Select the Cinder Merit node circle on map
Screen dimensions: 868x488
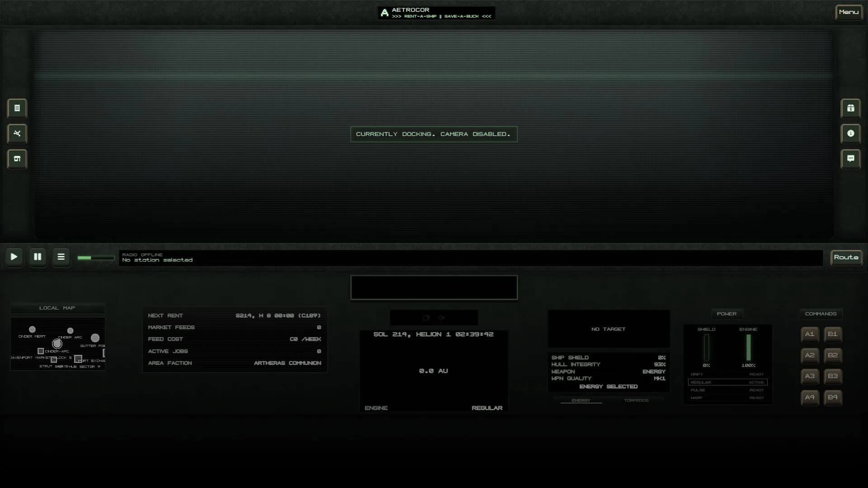(x=32, y=329)
